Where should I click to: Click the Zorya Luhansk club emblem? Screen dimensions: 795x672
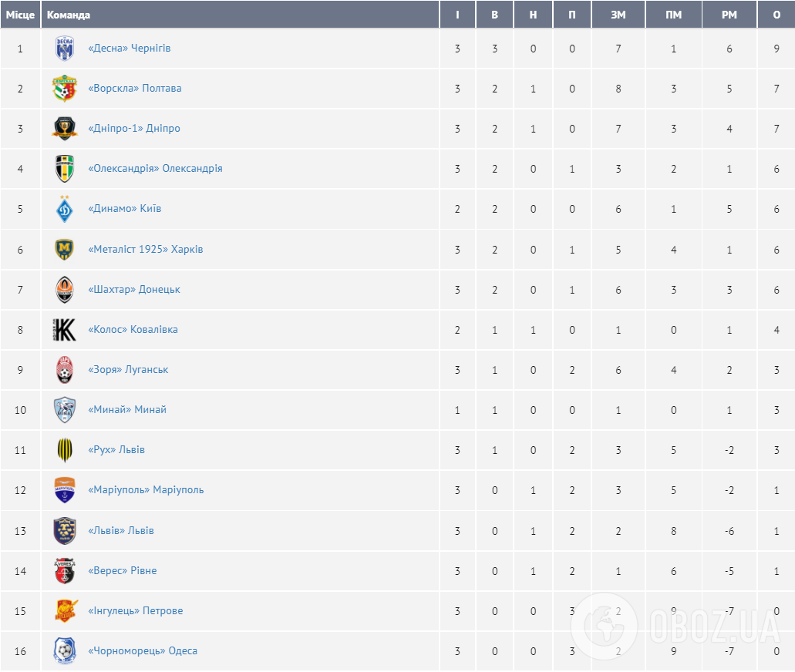[x=65, y=370]
